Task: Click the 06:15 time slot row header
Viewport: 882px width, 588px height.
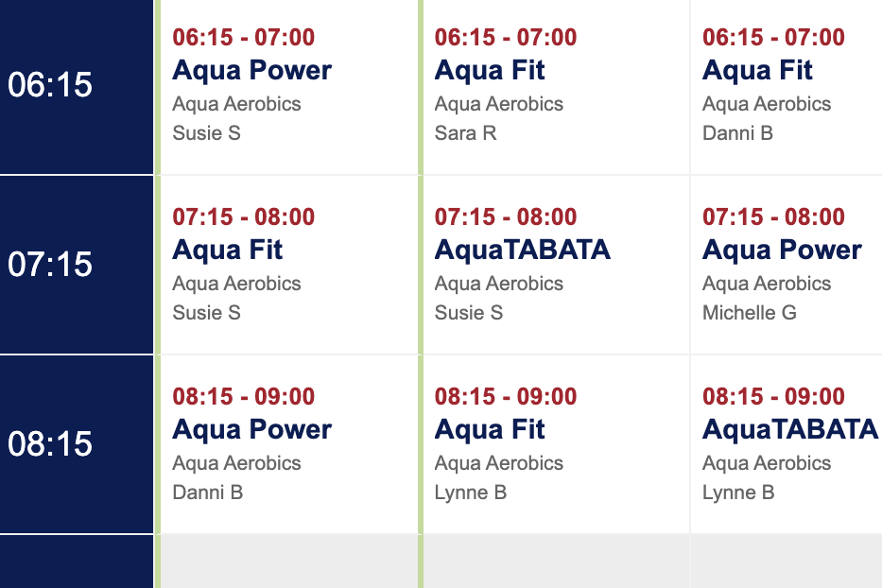Action: [x=77, y=85]
